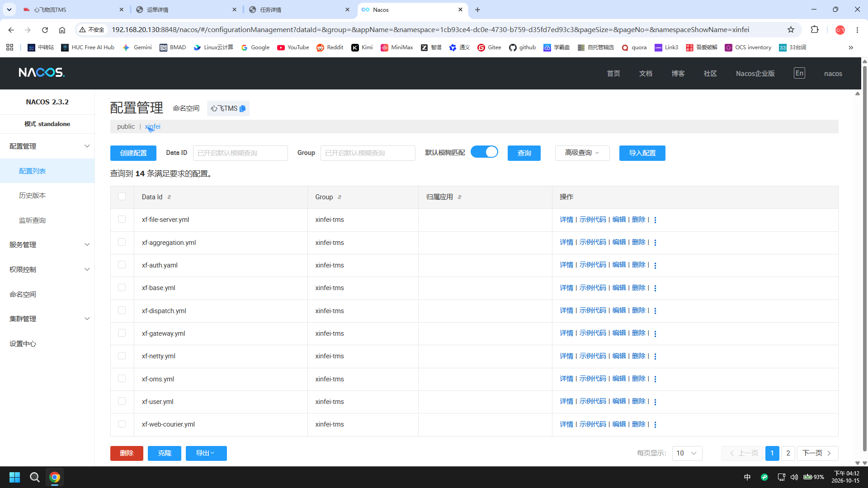Change the page size dropdown showing 10
Screen dimensions: 868x488
point(687,453)
